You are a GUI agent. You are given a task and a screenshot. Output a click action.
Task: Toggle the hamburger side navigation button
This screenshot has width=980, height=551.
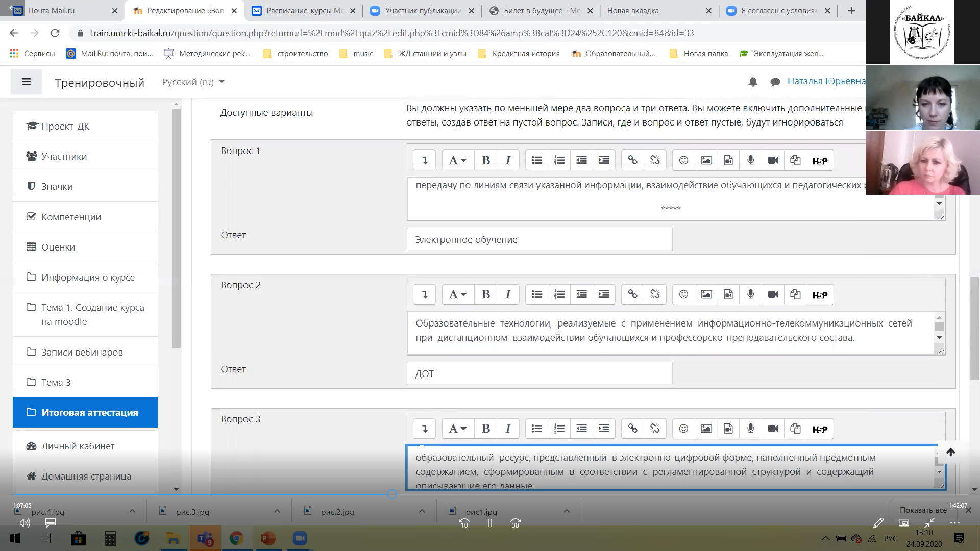(x=26, y=82)
